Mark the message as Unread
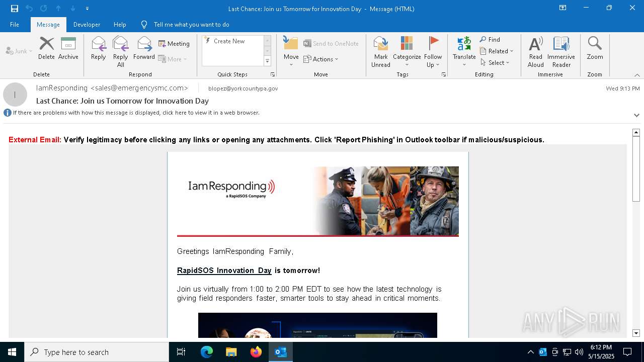Viewport: 644px width, 362px height. coord(381,52)
